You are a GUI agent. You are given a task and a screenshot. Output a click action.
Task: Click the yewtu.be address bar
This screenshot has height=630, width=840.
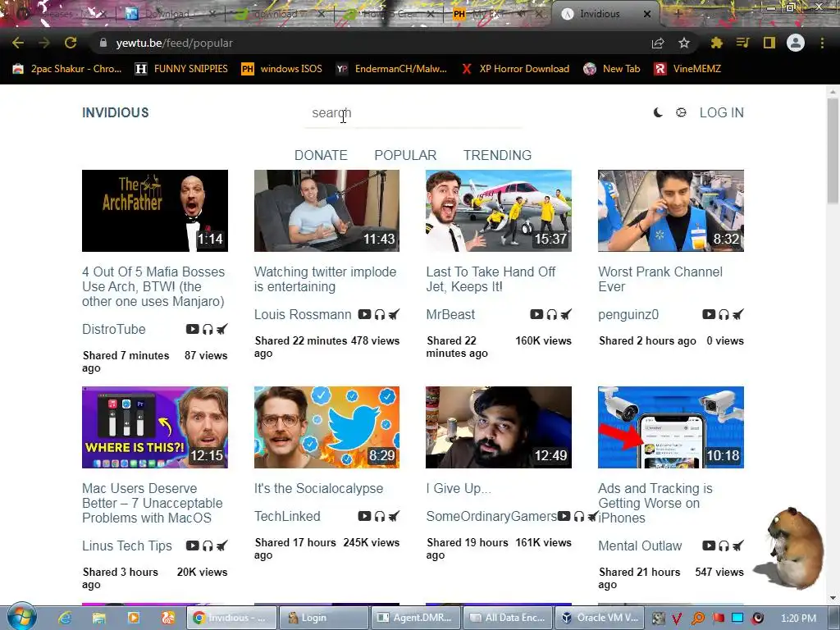(370, 43)
